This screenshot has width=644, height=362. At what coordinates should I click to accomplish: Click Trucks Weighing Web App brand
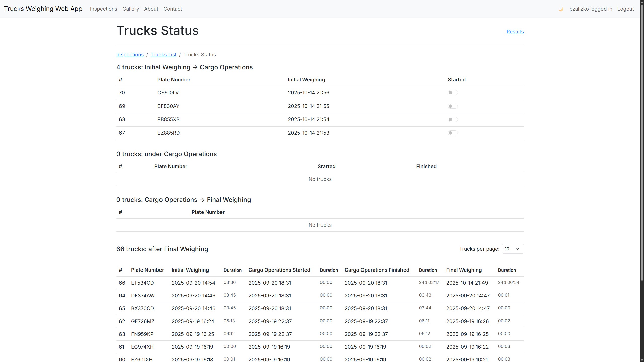click(43, 9)
